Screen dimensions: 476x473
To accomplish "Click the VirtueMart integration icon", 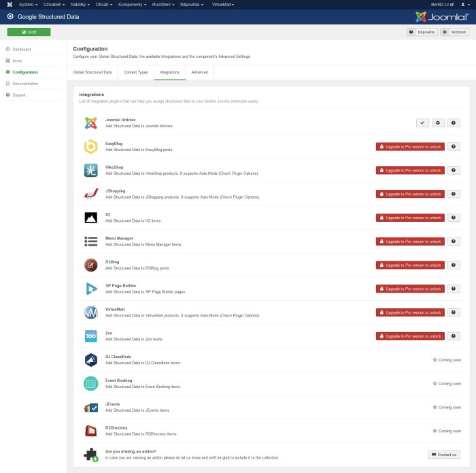I will (x=90, y=312).
